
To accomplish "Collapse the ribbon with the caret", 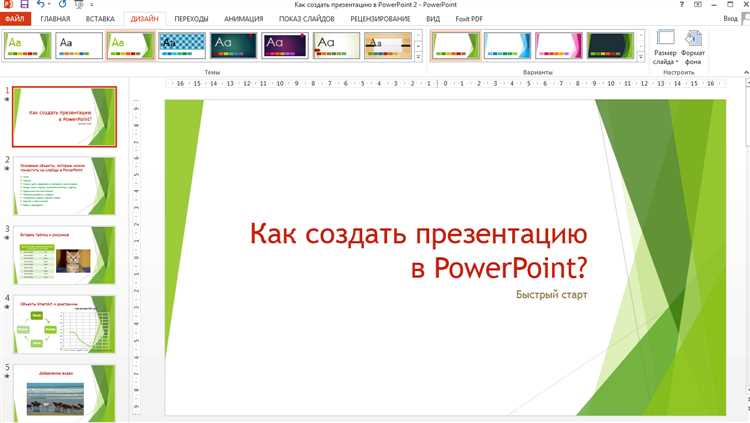I will [x=746, y=72].
